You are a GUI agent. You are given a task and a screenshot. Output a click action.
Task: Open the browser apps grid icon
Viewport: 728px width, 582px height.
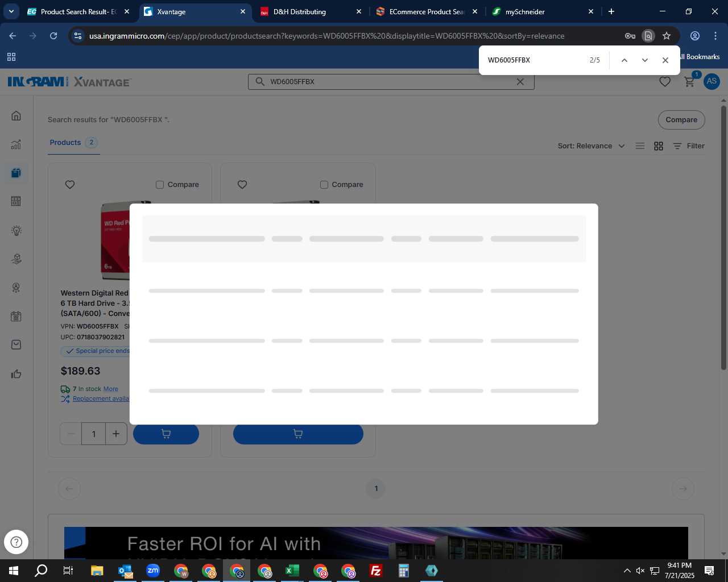coord(11,57)
